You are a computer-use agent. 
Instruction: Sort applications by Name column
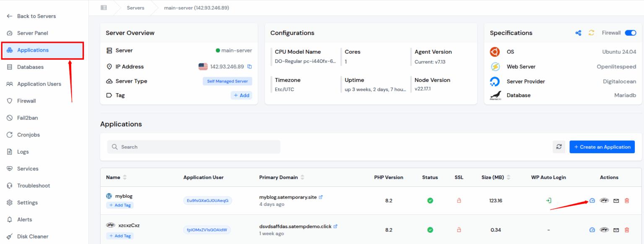[x=125, y=178]
